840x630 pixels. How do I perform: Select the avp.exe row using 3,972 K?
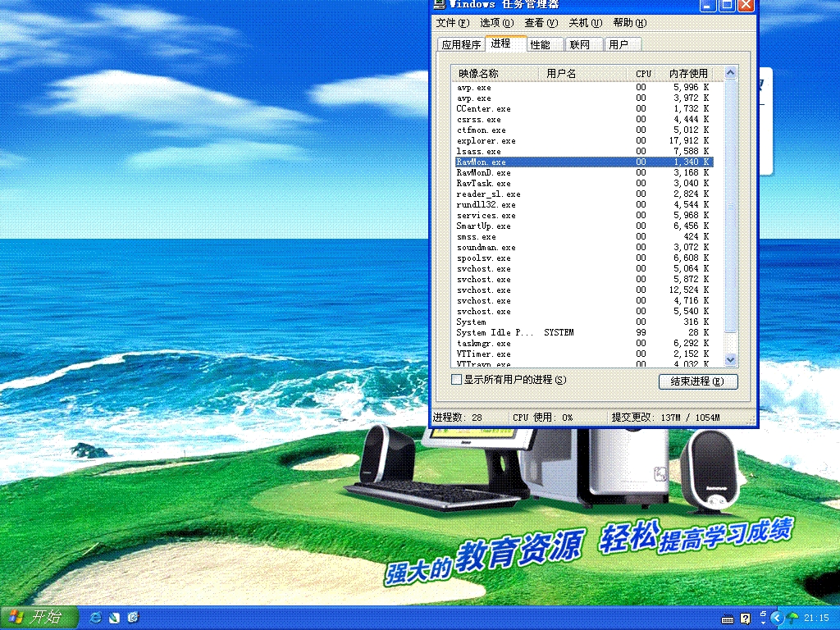pyautogui.click(x=584, y=98)
